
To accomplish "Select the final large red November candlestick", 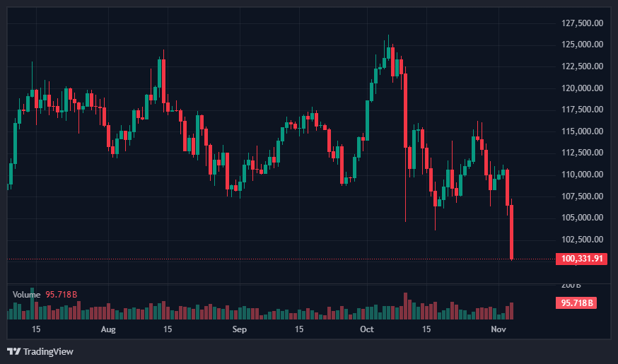I will click(x=511, y=232).
